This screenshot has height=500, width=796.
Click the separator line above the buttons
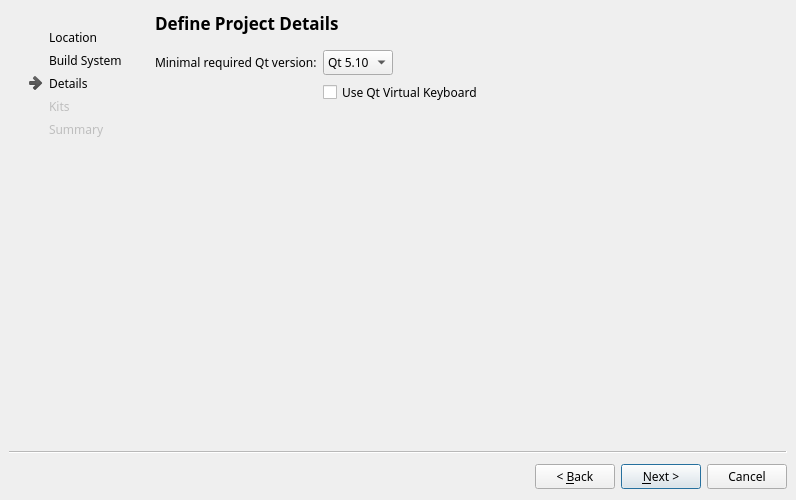pos(398,451)
